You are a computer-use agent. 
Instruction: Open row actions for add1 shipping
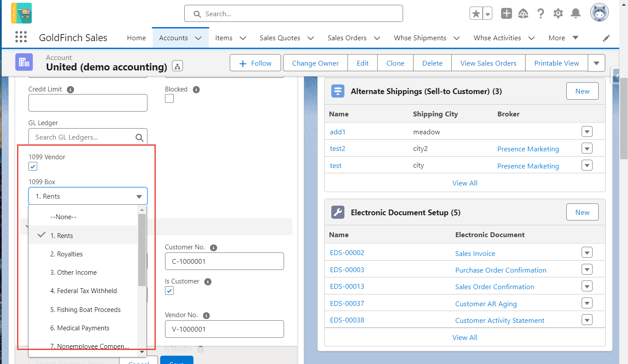(x=587, y=132)
